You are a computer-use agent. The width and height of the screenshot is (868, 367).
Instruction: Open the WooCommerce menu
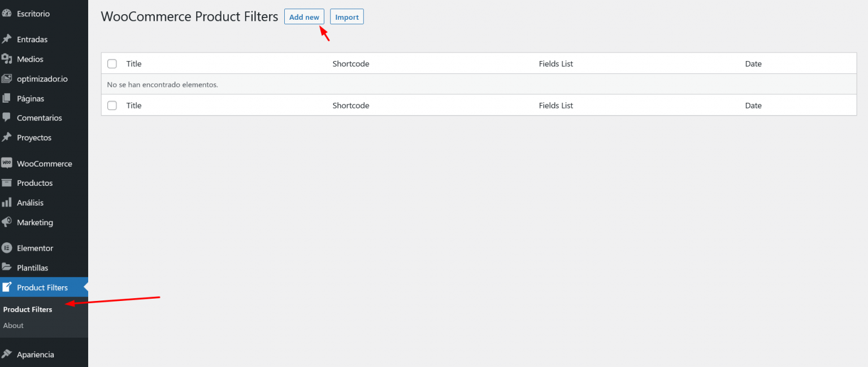pyautogui.click(x=44, y=163)
